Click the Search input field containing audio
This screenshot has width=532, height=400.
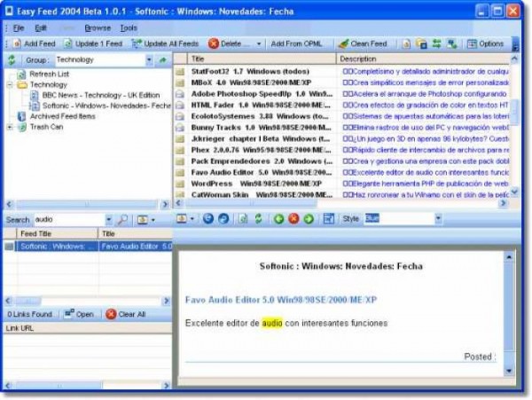[x=69, y=219]
